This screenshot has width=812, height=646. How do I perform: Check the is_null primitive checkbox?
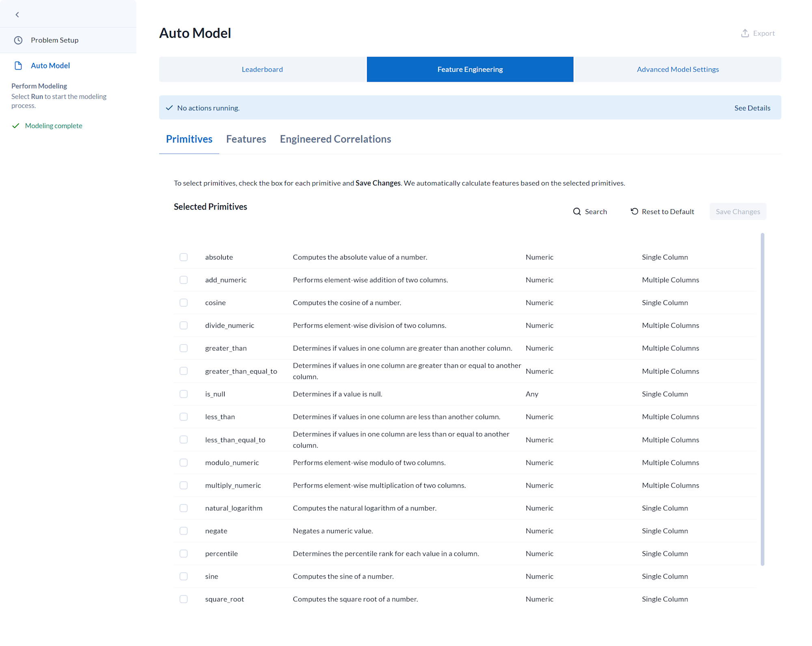coord(184,394)
